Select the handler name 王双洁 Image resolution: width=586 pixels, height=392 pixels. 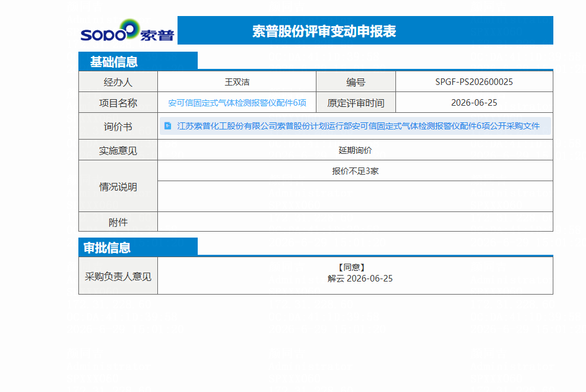point(237,82)
